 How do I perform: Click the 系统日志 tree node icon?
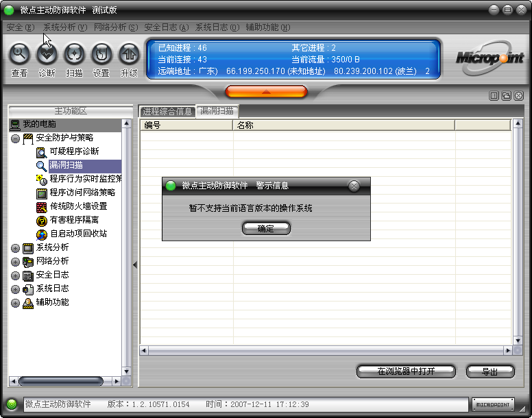(x=28, y=289)
